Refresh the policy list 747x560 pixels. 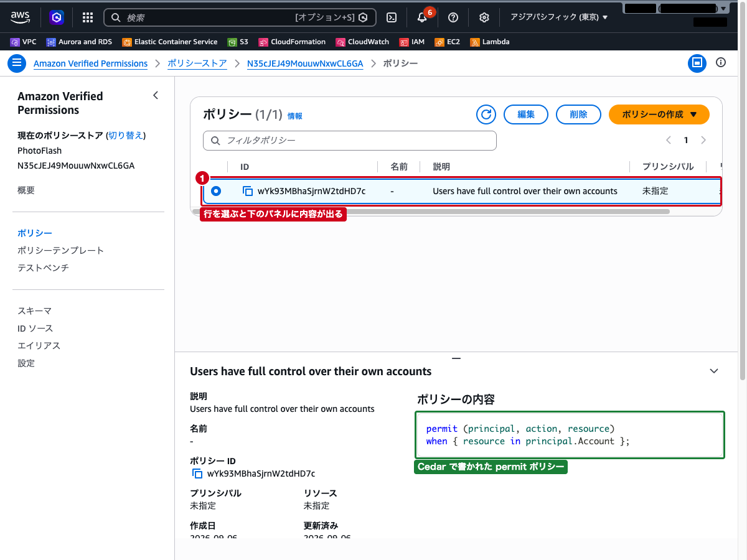click(486, 114)
